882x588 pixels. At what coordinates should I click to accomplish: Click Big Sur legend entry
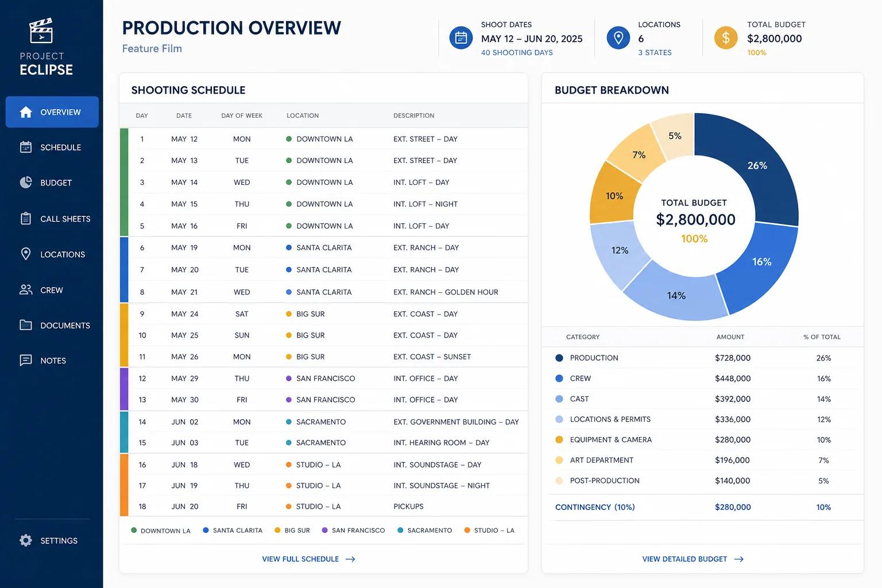[x=292, y=530]
